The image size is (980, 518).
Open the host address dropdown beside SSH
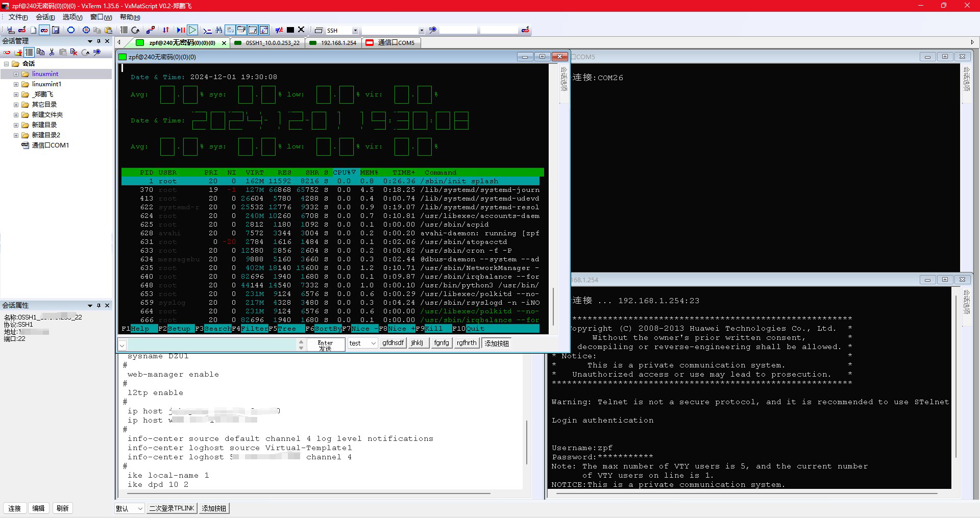tap(421, 31)
